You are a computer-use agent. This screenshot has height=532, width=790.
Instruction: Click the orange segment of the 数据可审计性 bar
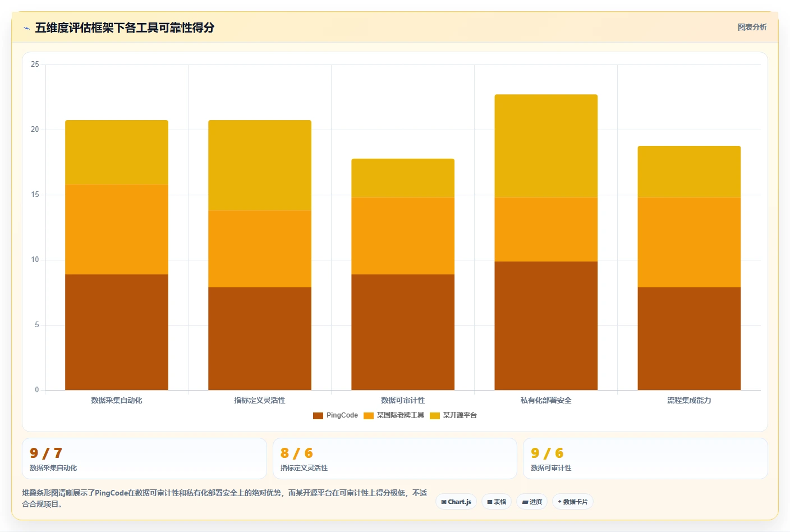coord(403,236)
